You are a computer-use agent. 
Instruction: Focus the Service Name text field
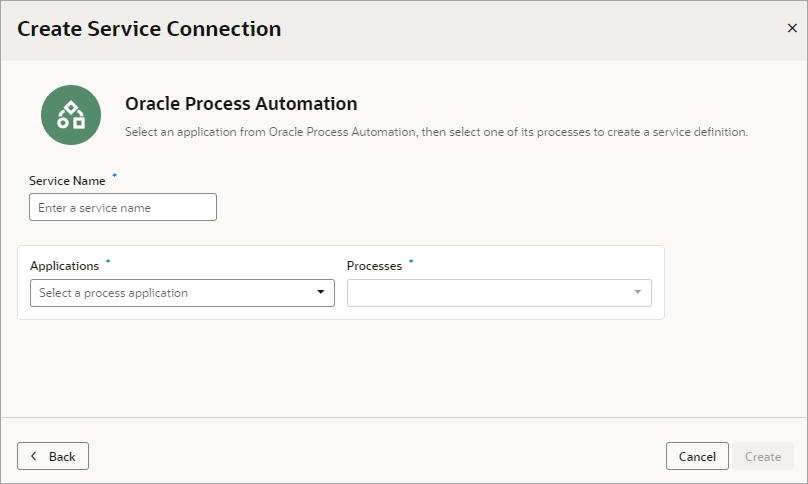pos(123,207)
